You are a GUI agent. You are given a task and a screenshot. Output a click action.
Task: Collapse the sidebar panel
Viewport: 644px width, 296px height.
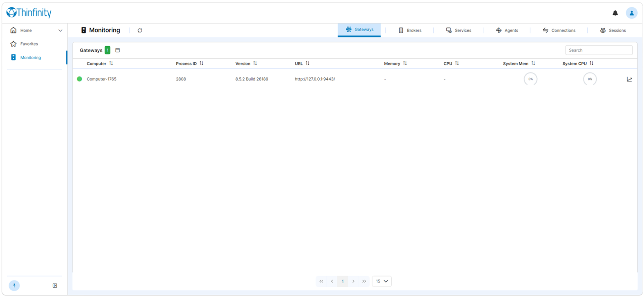pyautogui.click(x=55, y=286)
